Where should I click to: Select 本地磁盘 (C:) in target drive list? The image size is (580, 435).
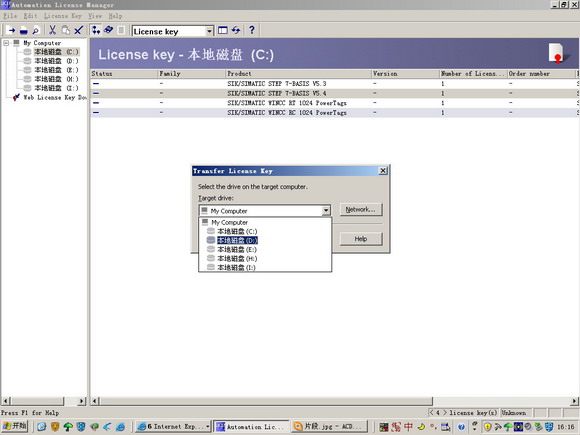[237, 231]
